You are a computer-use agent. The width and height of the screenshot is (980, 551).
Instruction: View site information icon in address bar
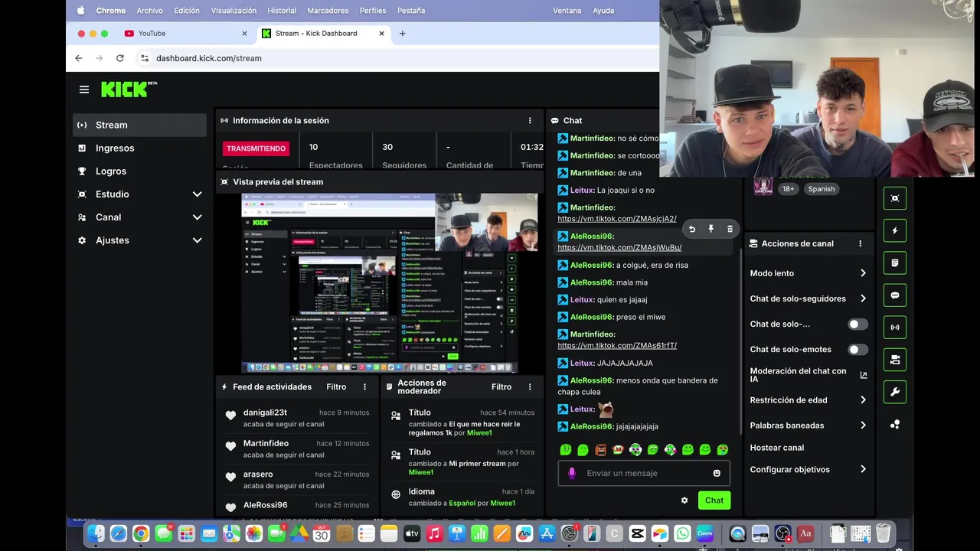(144, 58)
